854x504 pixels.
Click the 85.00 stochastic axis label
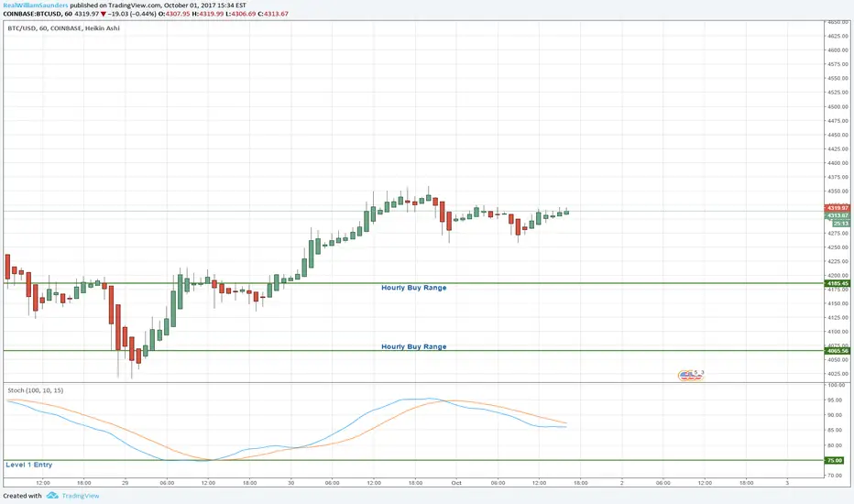click(x=836, y=431)
